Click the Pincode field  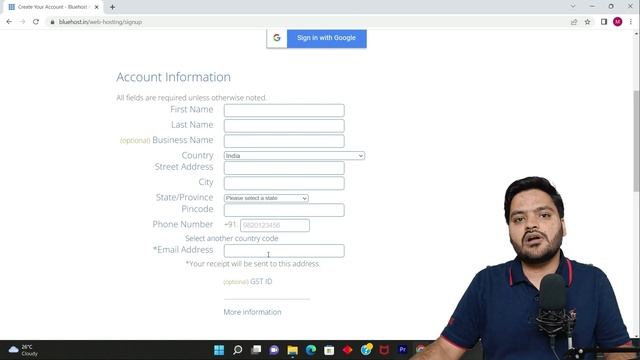tap(284, 210)
